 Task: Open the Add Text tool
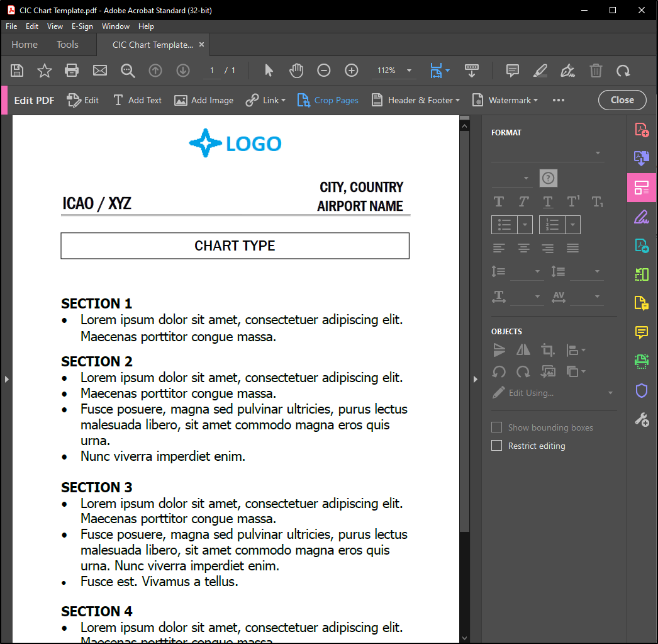tap(137, 100)
